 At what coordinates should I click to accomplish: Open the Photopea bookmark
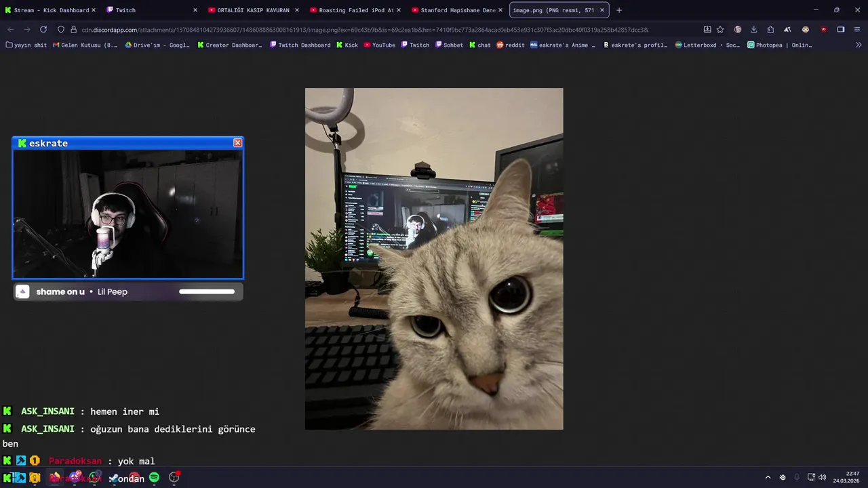click(780, 45)
